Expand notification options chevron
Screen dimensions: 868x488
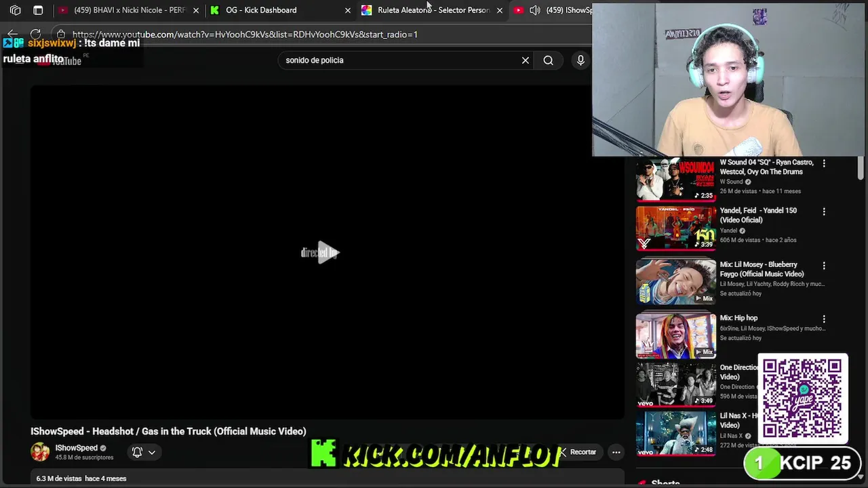(x=152, y=452)
